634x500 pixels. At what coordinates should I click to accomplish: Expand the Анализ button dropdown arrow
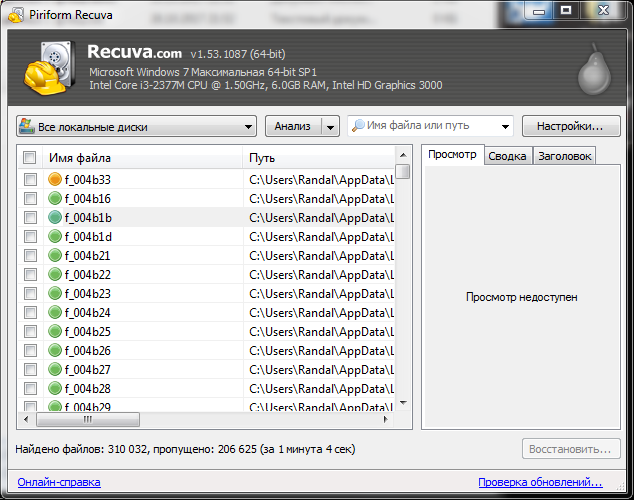click(330, 127)
